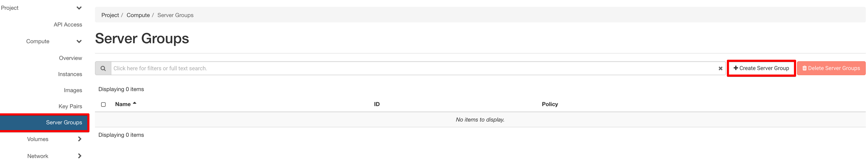The image size is (868, 167).
Task: Open Key Pairs from the sidebar
Action: pyautogui.click(x=70, y=106)
